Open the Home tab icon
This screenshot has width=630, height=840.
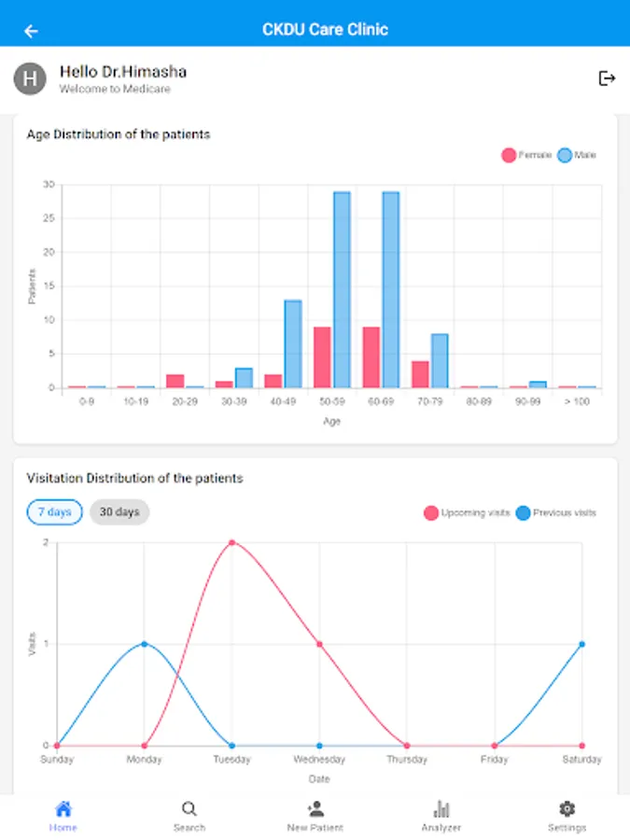click(x=63, y=809)
